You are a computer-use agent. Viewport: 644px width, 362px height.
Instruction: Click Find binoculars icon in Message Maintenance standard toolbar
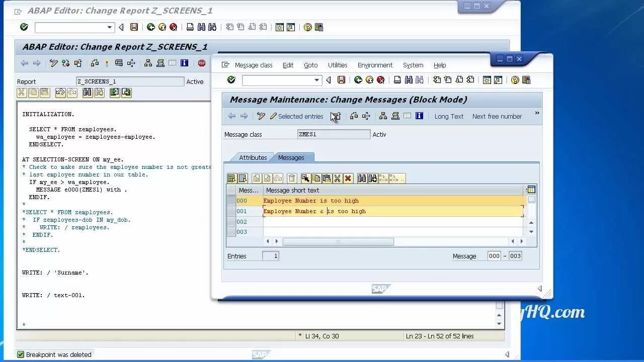[x=409, y=80]
